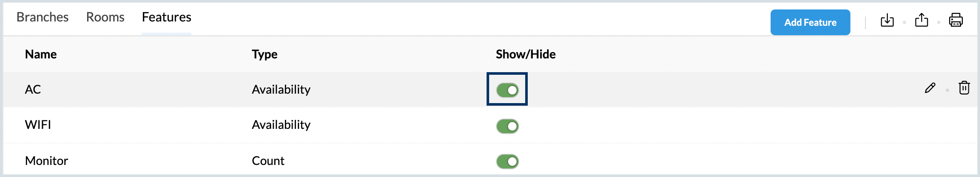Click the Type column header

[x=264, y=54]
